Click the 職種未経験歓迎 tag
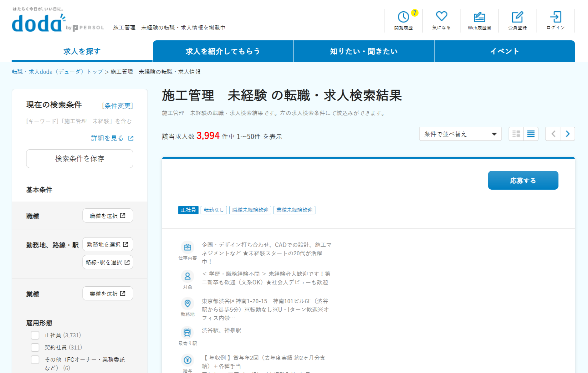The width and height of the screenshot is (588, 373). pyautogui.click(x=250, y=210)
